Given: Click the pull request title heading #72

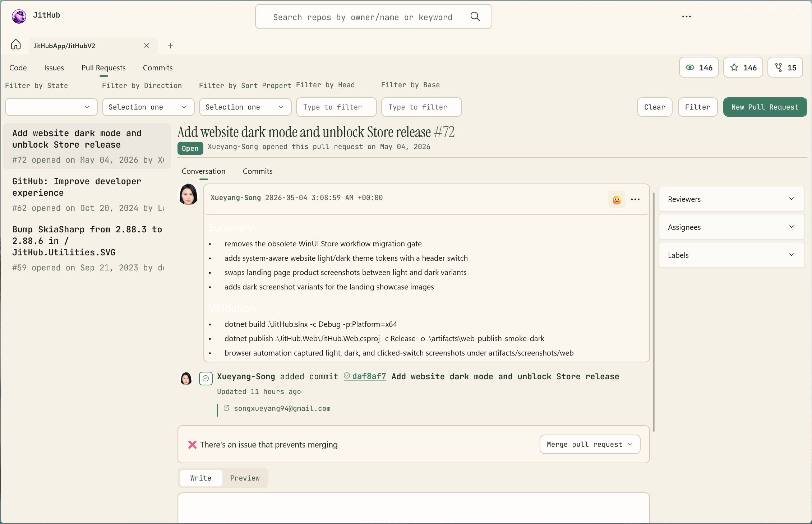Looking at the screenshot, I should [316, 132].
